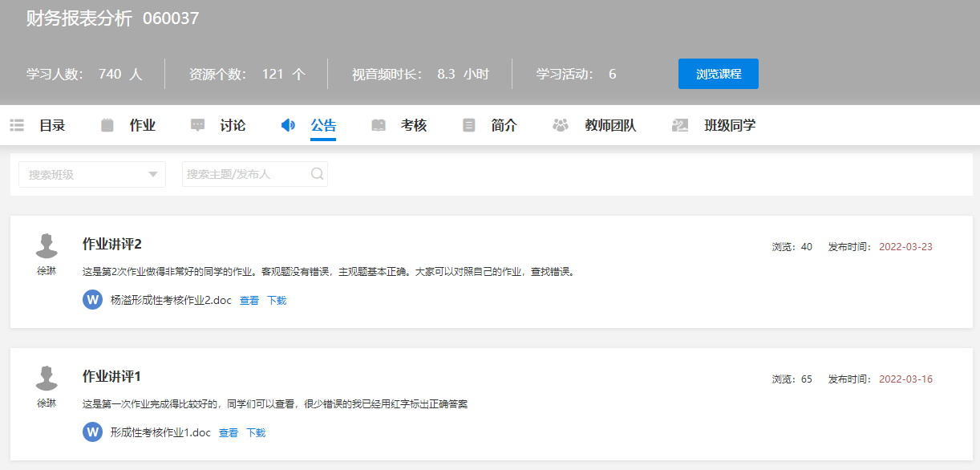The image size is (980, 470).
Task: Click 下载 for 杨溢形成性考核作业2.doc
Action: click(x=277, y=301)
